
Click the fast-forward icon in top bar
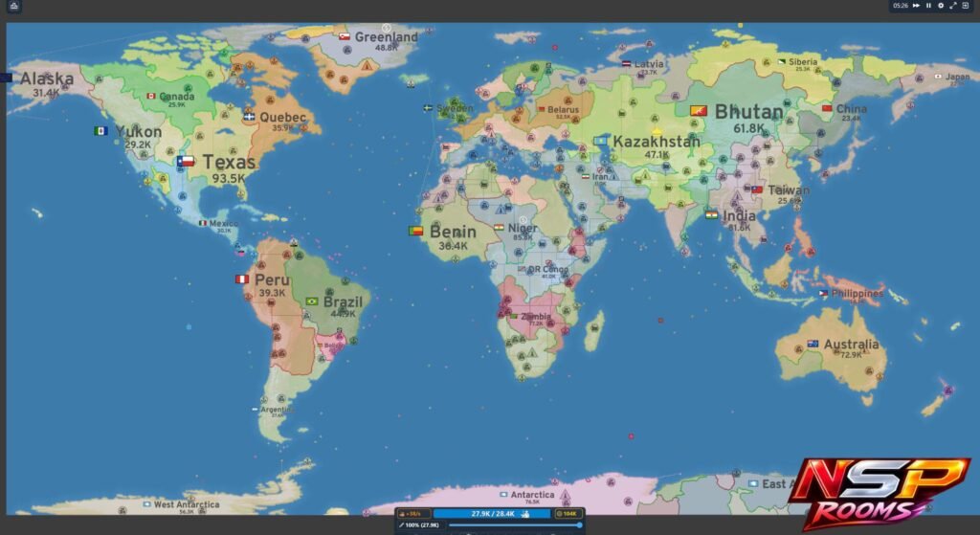pyautogui.click(x=916, y=6)
